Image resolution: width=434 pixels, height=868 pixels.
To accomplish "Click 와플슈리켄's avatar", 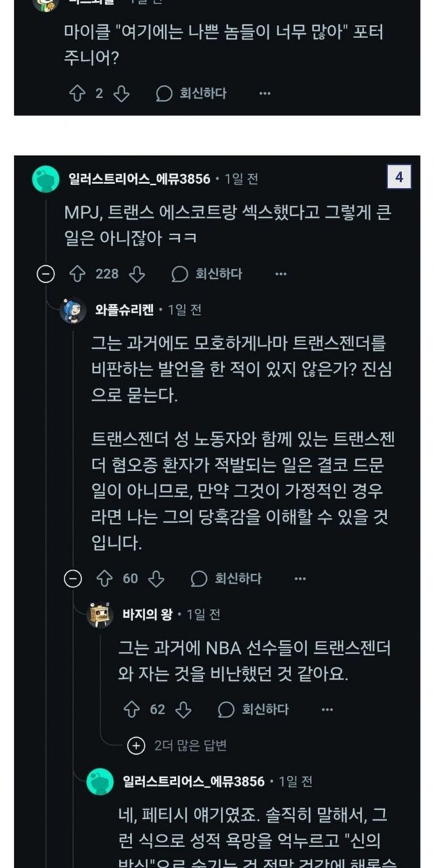I will pos(73,310).
